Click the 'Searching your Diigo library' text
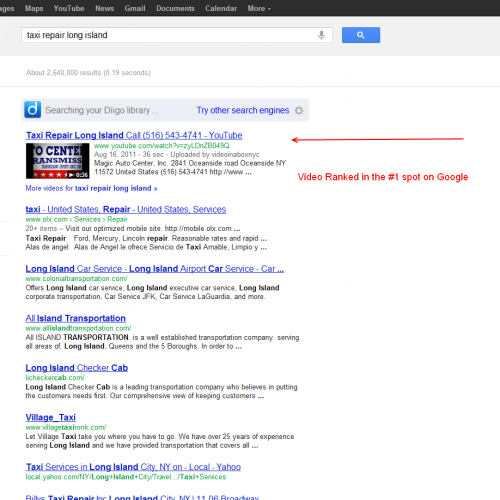Image resolution: width=500 pixels, height=500 pixels. click(x=102, y=110)
